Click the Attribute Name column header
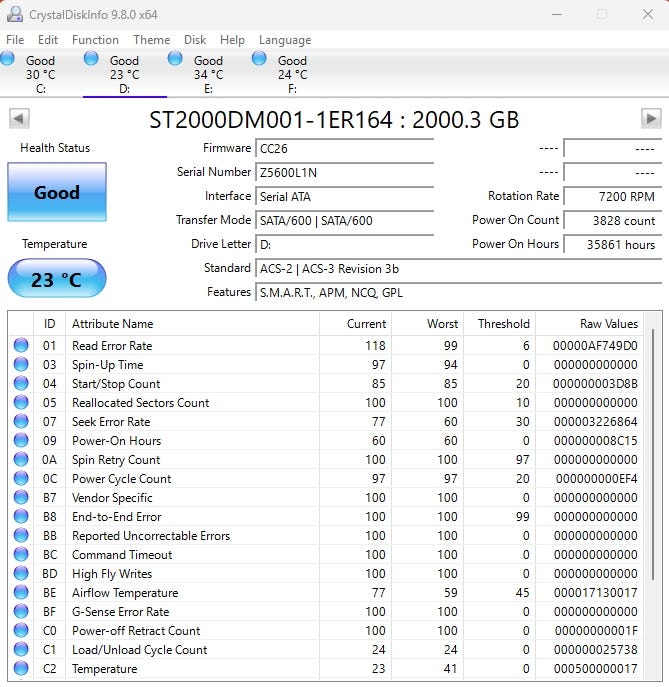Image resolution: width=669 pixels, height=687 pixels. 192,324
